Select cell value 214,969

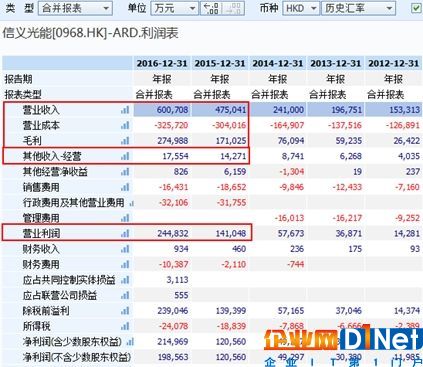pos(172,342)
